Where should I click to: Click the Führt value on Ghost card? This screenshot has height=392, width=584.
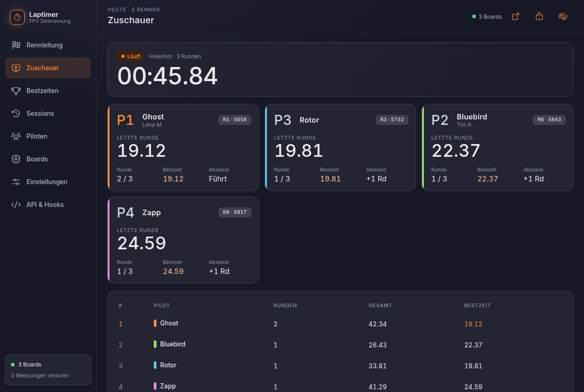pos(218,179)
